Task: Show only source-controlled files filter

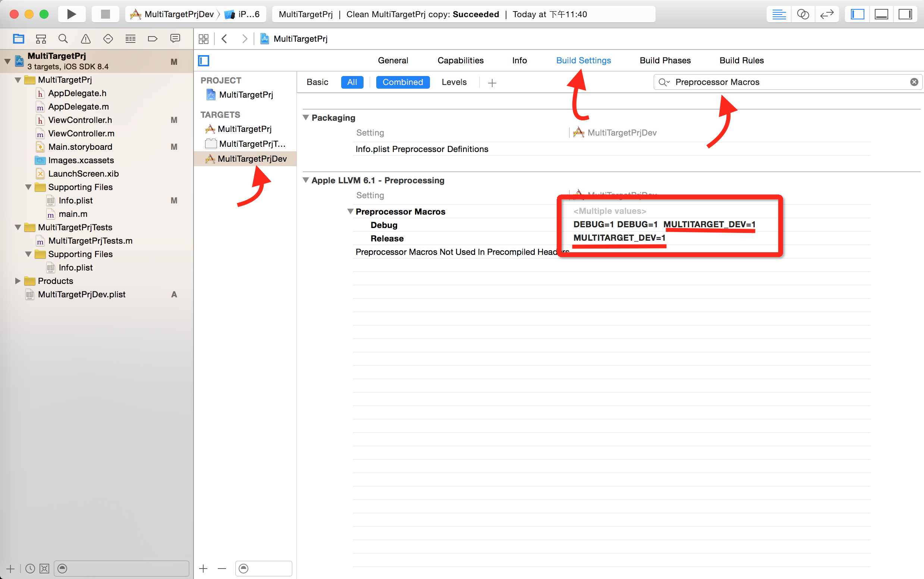Action: (44, 569)
